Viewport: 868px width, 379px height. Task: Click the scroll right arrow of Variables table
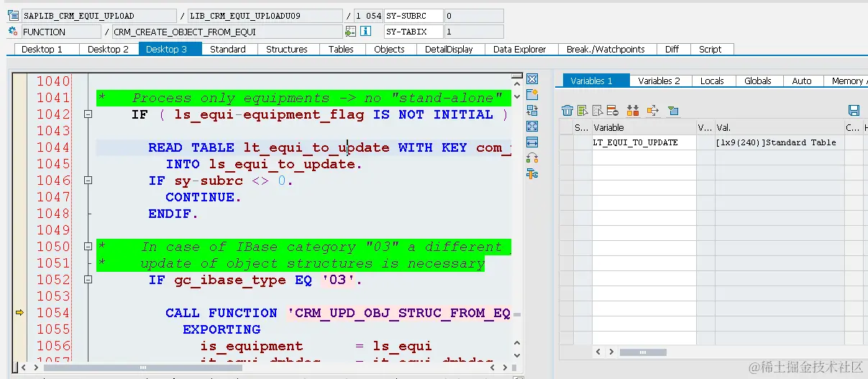click(611, 352)
